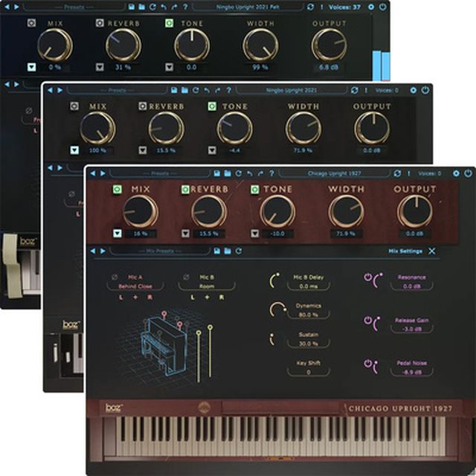Toggle plugin power in Chicago Upright window
Viewport: 476px width, 476px height.
pyautogui.click(x=468, y=173)
